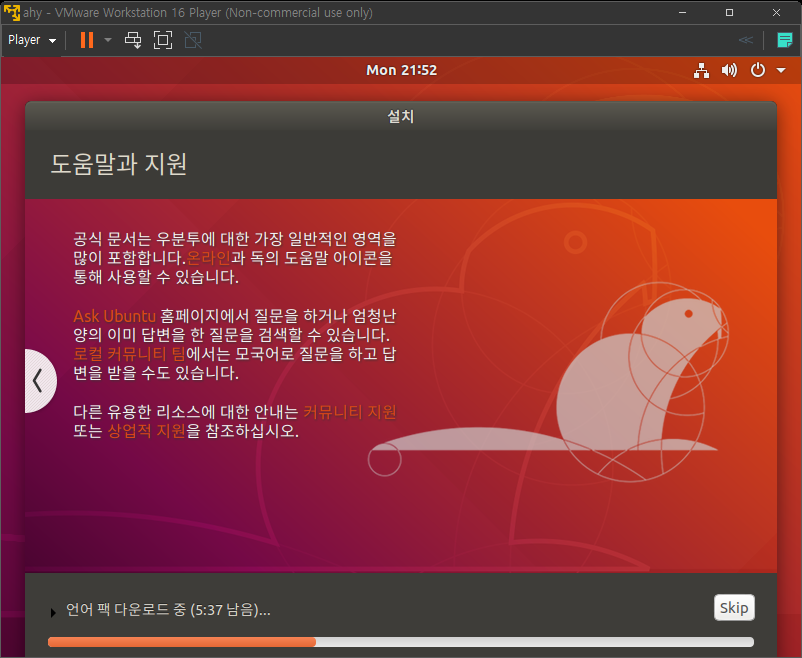Open the Ubuntu volume icon
The width and height of the screenshot is (802, 658).
pos(729,70)
